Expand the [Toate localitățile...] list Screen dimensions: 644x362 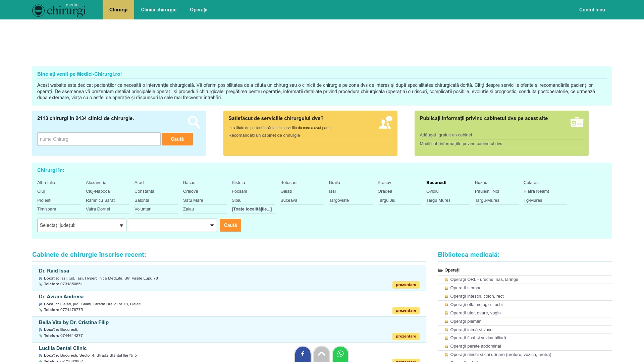252,209
